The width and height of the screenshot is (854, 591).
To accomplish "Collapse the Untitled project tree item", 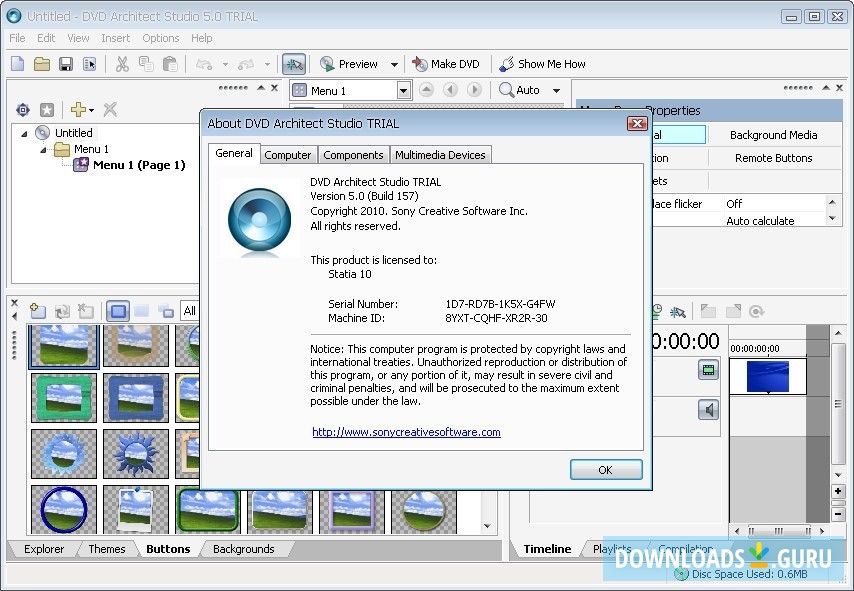I will (x=23, y=132).
